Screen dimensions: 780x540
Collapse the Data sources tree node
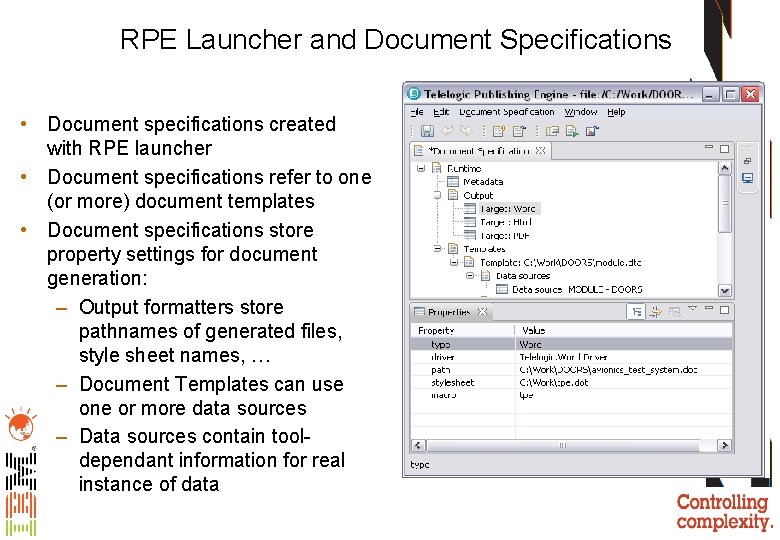[x=470, y=275]
